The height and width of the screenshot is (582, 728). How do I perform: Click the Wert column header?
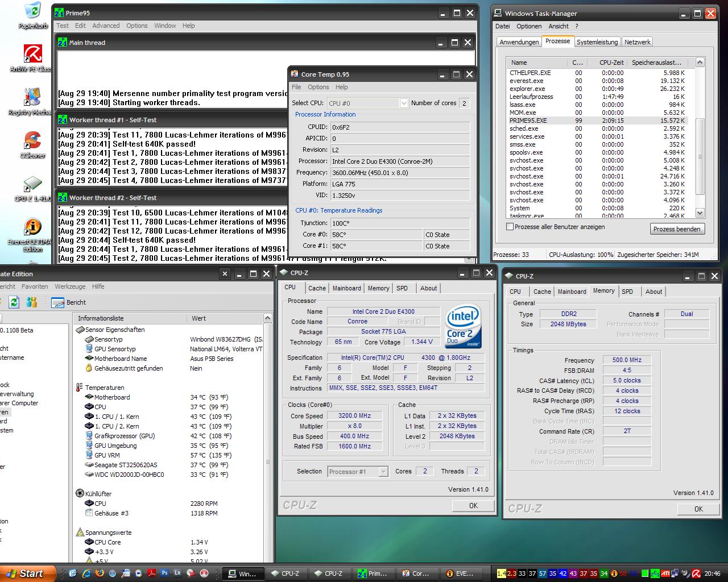click(x=225, y=318)
